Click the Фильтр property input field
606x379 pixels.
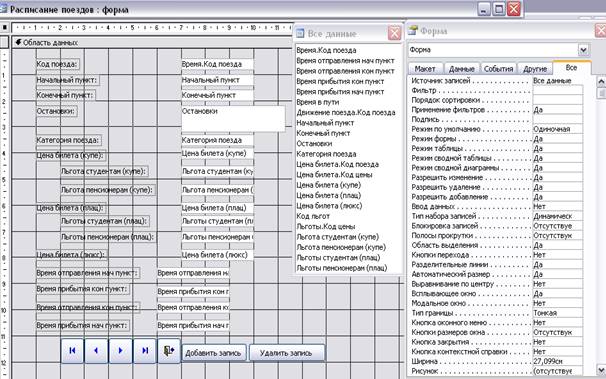tap(557, 90)
